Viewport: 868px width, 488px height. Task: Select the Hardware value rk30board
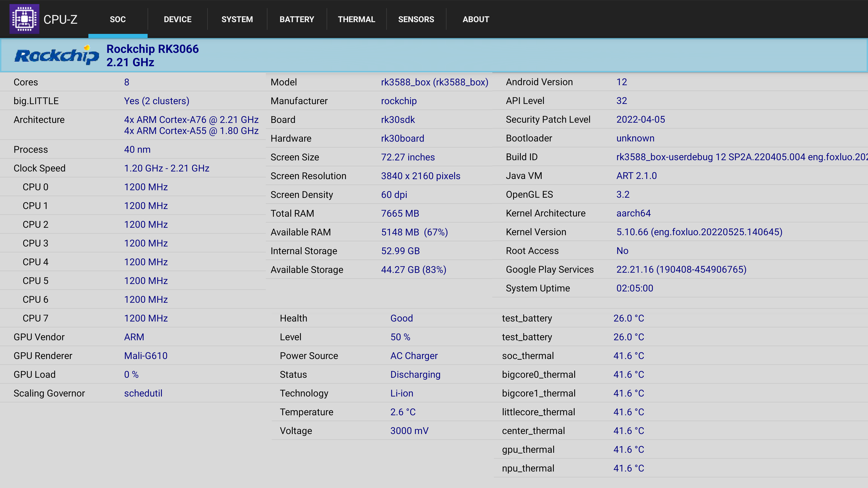pyautogui.click(x=403, y=138)
